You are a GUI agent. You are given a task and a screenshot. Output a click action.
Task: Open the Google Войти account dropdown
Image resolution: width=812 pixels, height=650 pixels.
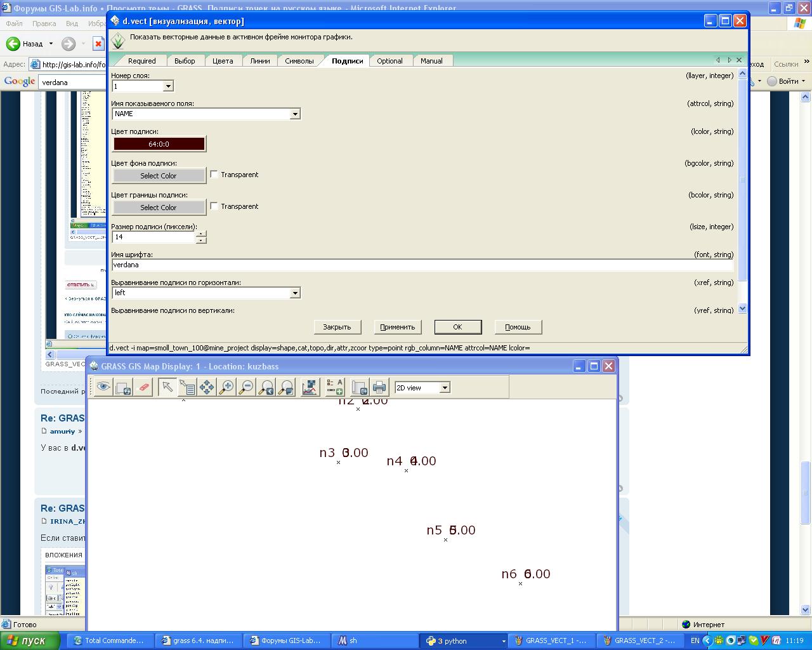803,81
